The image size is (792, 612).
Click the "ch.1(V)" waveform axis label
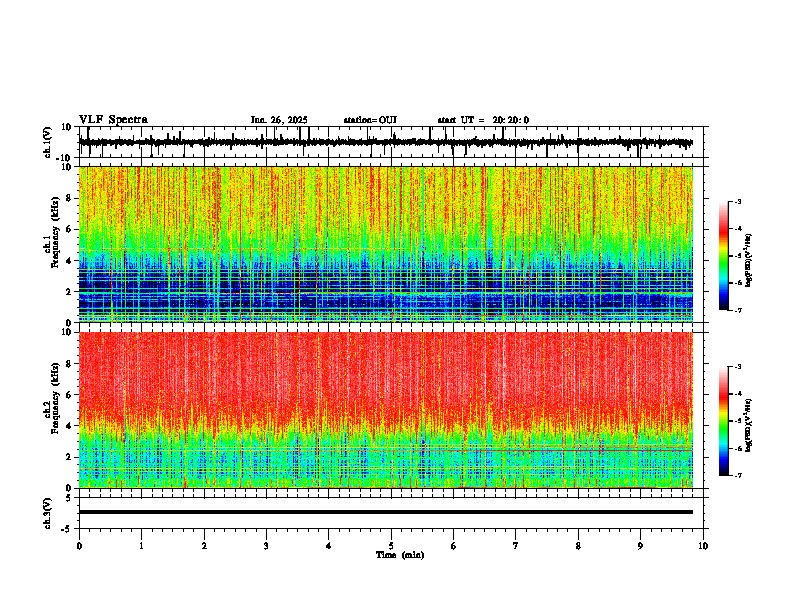[x=48, y=142]
